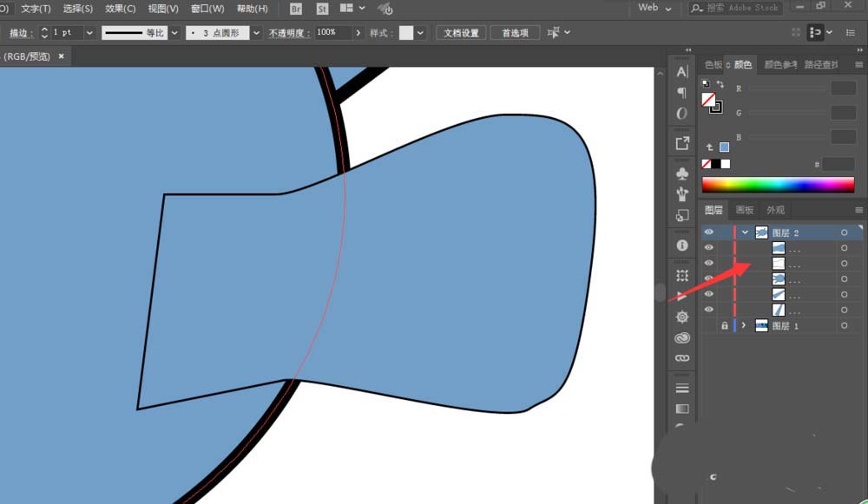Open the Graphic Styles panel icon
Viewport: 868px width, 504px height.
point(682,215)
